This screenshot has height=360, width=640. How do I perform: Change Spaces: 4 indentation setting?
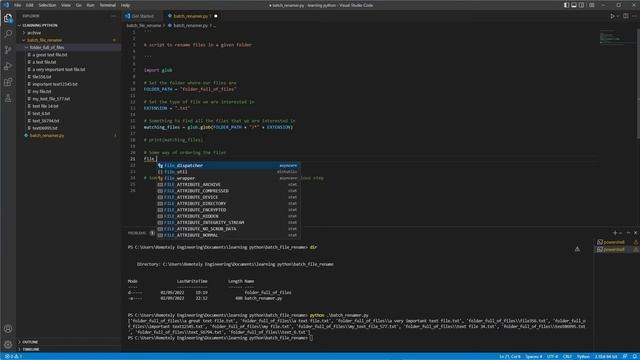click(534, 356)
